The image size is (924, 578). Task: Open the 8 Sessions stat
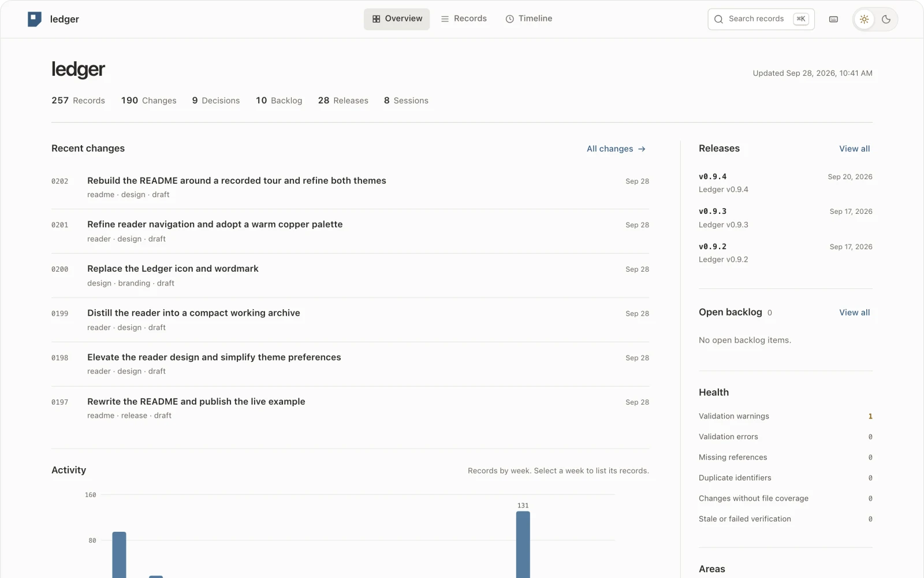tap(406, 101)
